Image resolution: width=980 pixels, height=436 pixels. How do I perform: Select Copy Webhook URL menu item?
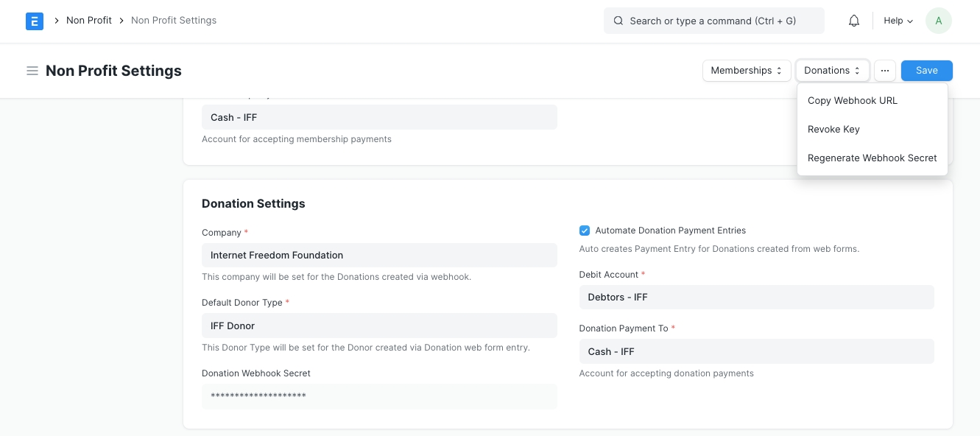853,100
